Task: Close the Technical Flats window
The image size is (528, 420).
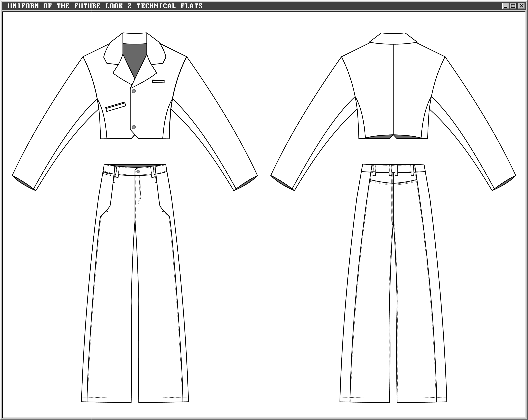Action: point(521,6)
